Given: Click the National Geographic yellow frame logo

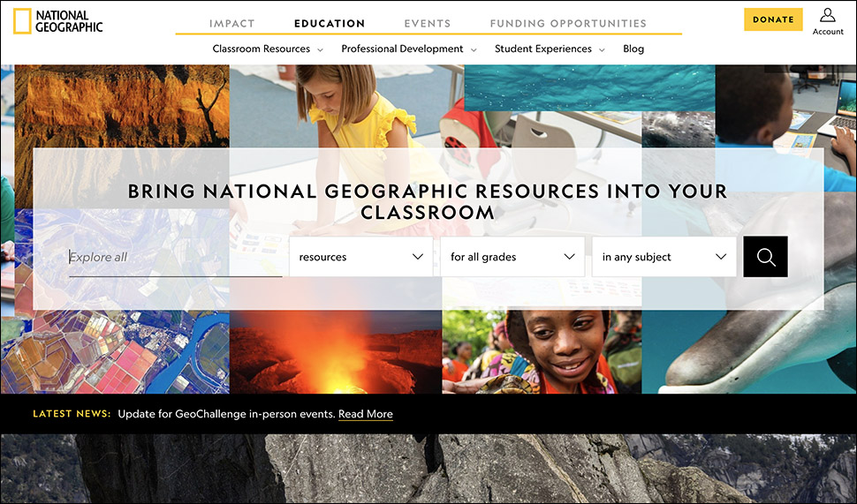Looking at the screenshot, I should [22, 21].
